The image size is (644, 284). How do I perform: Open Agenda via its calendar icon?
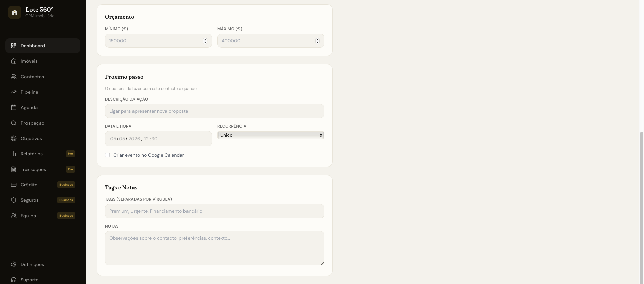point(14,107)
